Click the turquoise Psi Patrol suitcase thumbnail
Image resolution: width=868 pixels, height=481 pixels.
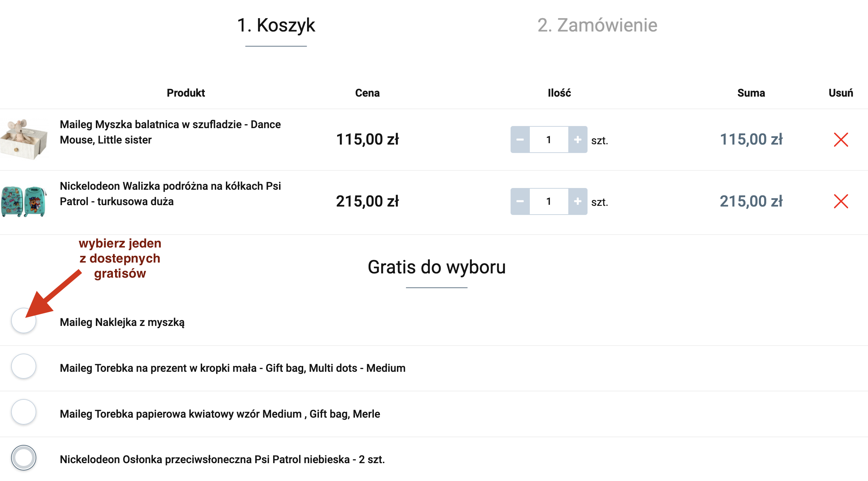click(x=24, y=201)
